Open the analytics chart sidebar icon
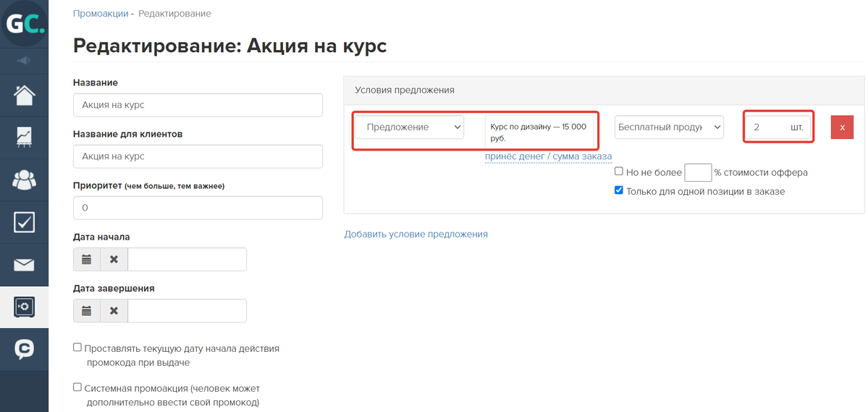 coord(24,137)
